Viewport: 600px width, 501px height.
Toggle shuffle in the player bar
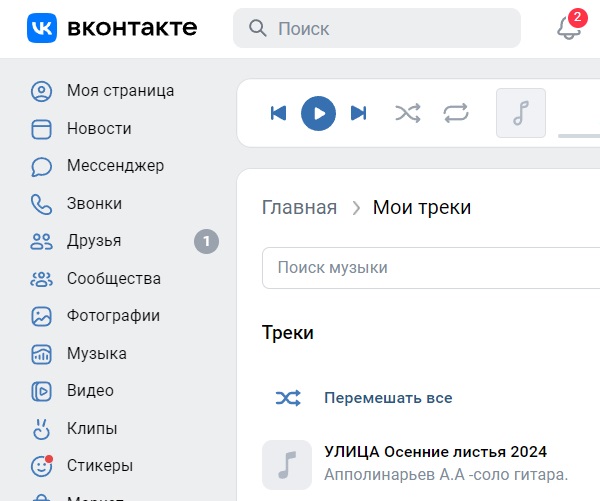(408, 113)
